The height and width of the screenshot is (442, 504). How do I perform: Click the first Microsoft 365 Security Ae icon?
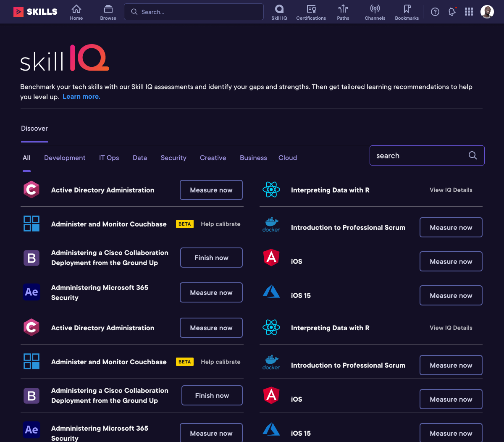pyautogui.click(x=31, y=292)
